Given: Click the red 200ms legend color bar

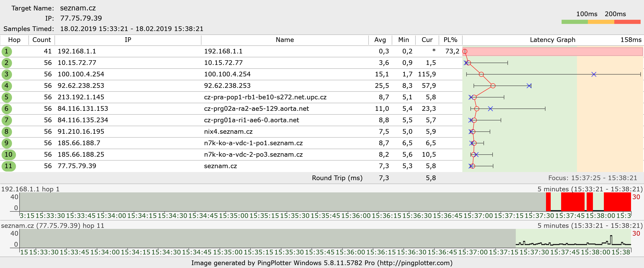Looking at the screenshot, I should click(x=627, y=22).
